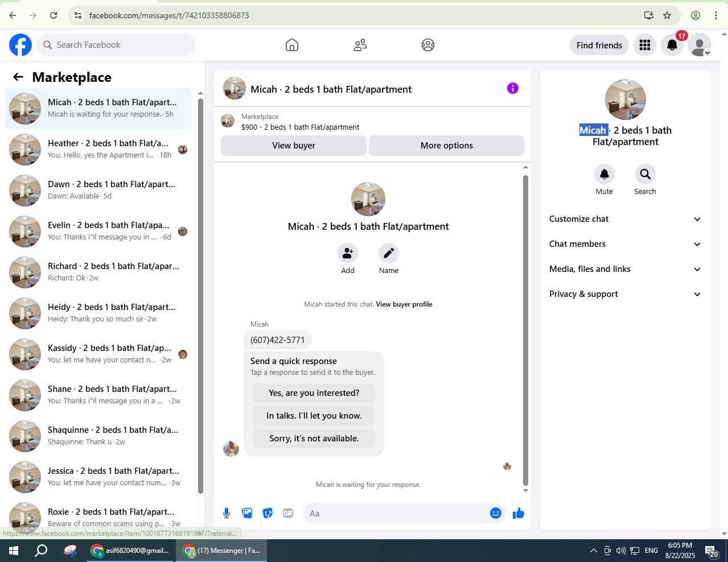Open the apps grid menu icon
The width and height of the screenshot is (728, 562).
(645, 45)
